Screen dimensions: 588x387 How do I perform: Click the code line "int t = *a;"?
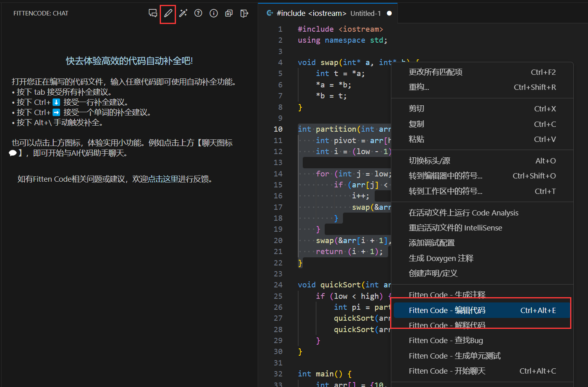[341, 74]
